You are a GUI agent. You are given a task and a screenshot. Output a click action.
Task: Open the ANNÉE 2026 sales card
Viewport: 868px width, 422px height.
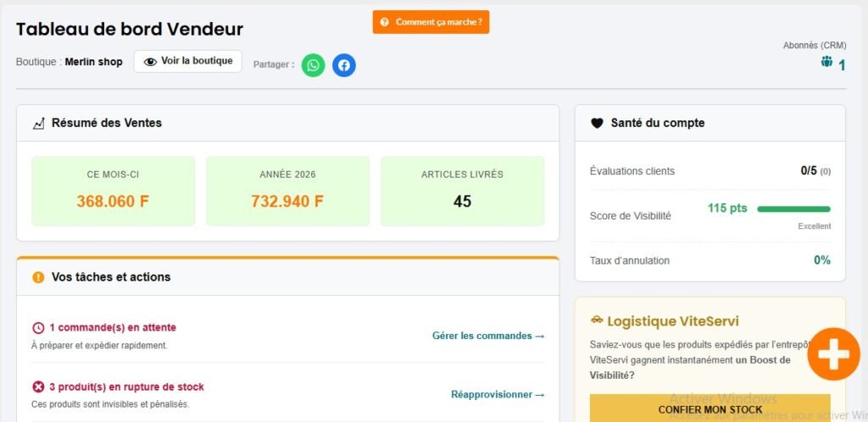pos(288,191)
